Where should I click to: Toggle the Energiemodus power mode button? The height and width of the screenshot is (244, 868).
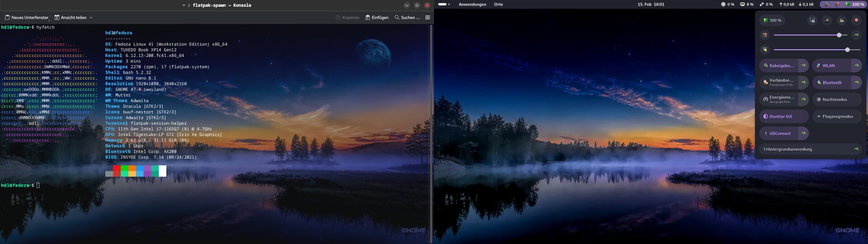[778, 99]
